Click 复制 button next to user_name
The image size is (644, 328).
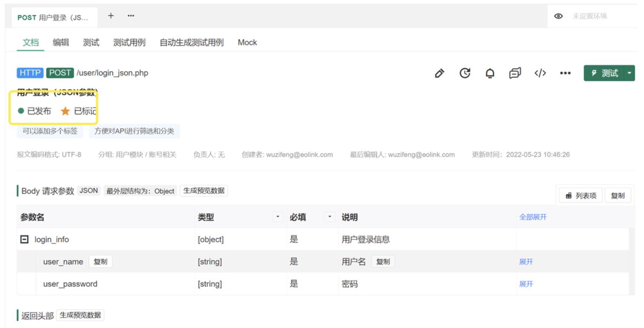tap(100, 262)
